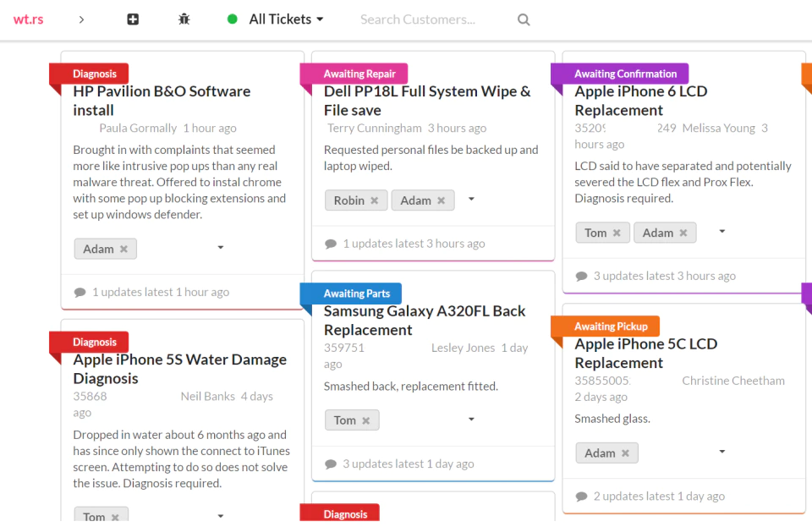
Task: Click the wt.rs logo link
Action: click(x=29, y=19)
